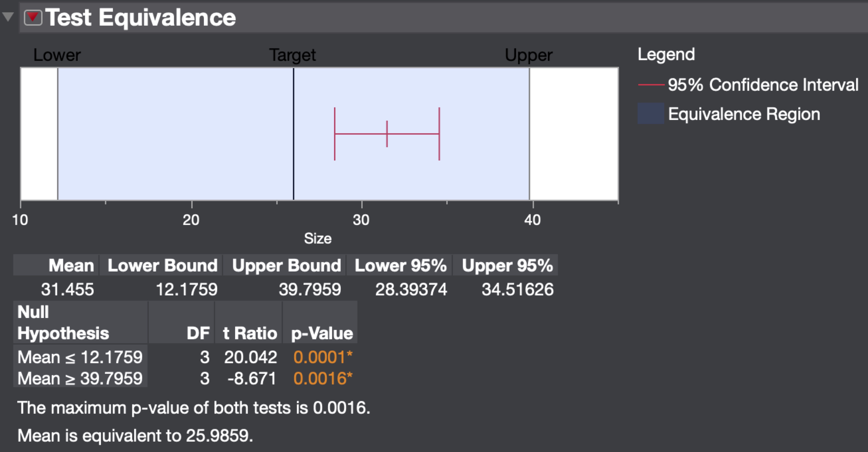Select the p-Value column header
The image size is (868, 452).
pos(320,322)
